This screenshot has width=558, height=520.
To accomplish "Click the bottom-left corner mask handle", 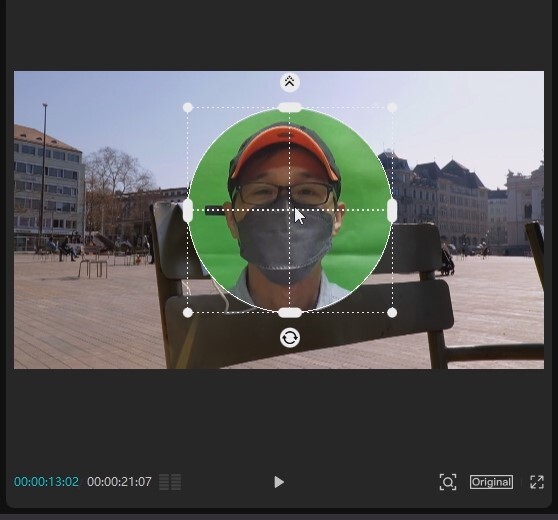I will coord(188,312).
